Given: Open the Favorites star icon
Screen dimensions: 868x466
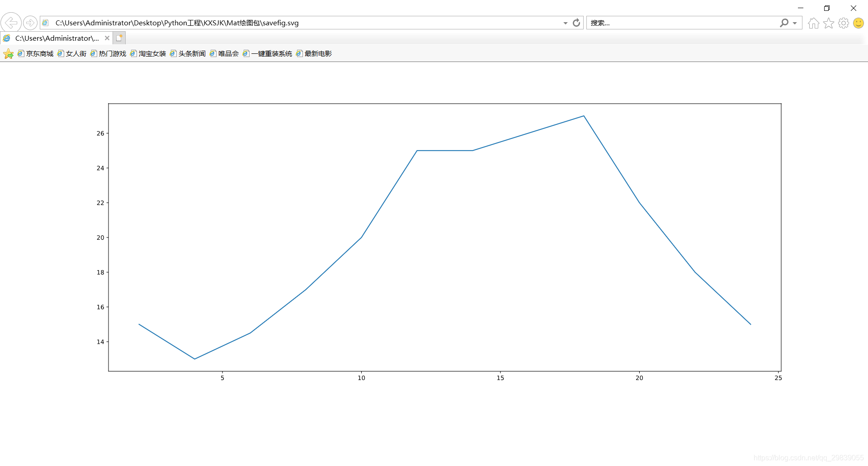Looking at the screenshot, I should pyautogui.click(x=829, y=23).
